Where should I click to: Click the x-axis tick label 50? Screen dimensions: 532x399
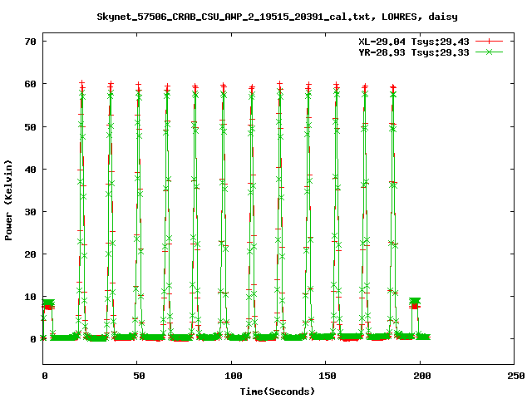(x=139, y=376)
